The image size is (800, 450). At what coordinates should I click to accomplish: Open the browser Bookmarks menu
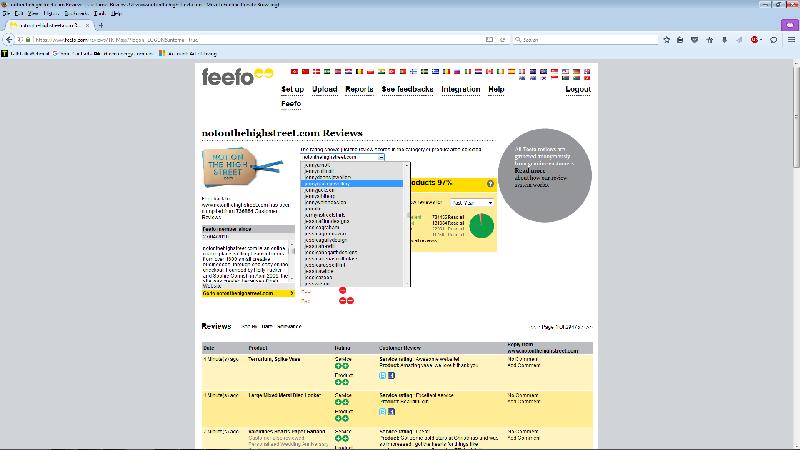pyautogui.click(x=76, y=13)
